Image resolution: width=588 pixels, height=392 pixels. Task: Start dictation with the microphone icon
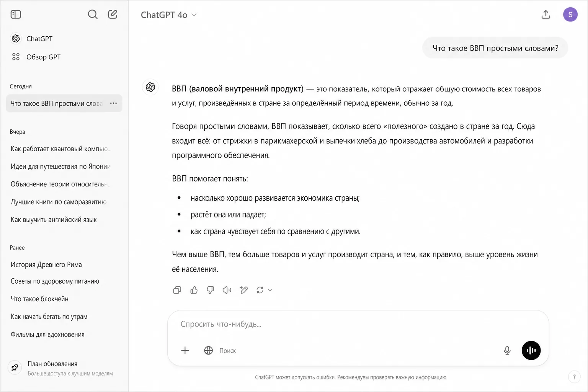click(507, 350)
